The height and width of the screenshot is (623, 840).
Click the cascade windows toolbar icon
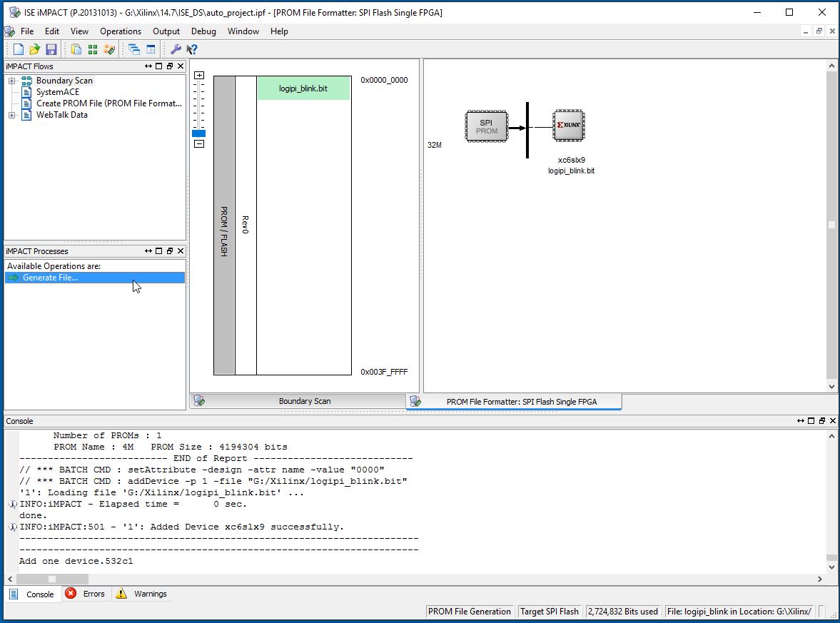pyautogui.click(x=134, y=49)
